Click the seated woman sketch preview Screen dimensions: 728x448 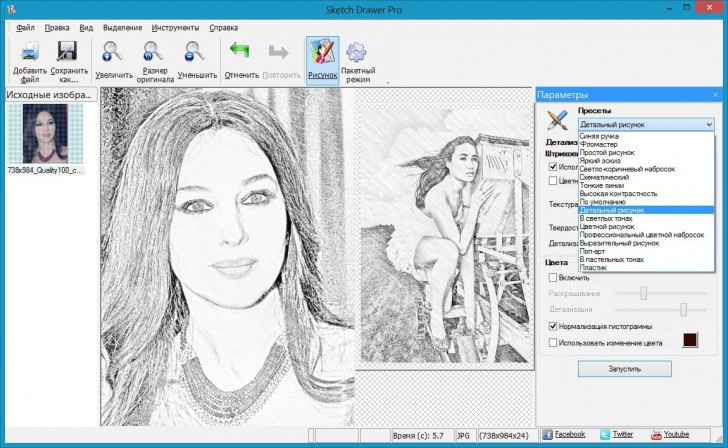(447, 236)
